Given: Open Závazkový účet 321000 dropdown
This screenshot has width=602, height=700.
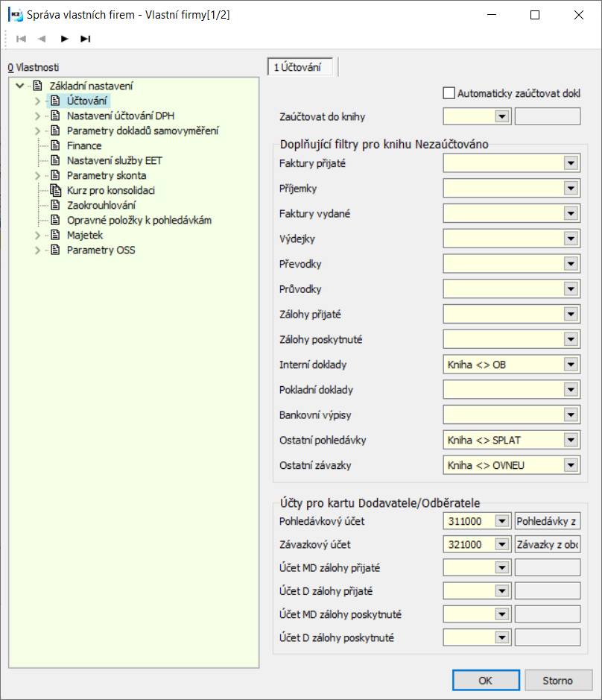Looking at the screenshot, I should pyautogui.click(x=502, y=544).
